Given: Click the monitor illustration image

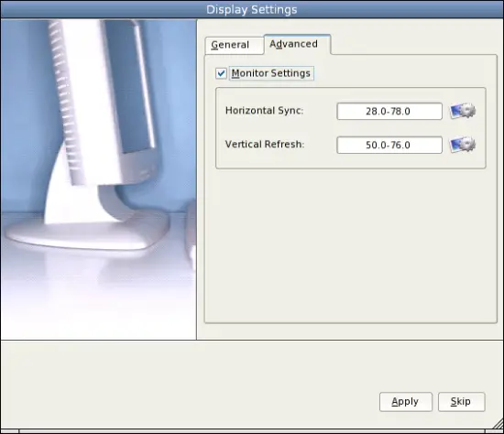Looking at the screenshot, I should [98, 179].
